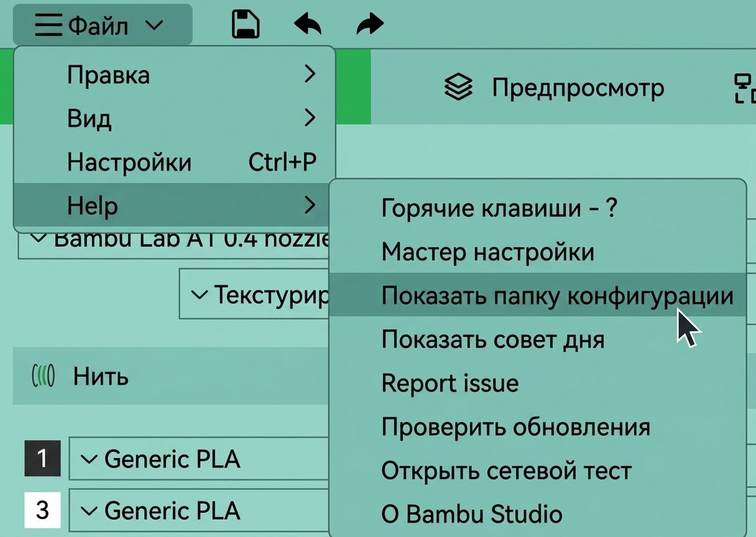Open the Правка submenu
Viewport: 756px width, 537px height.
point(174,75)
